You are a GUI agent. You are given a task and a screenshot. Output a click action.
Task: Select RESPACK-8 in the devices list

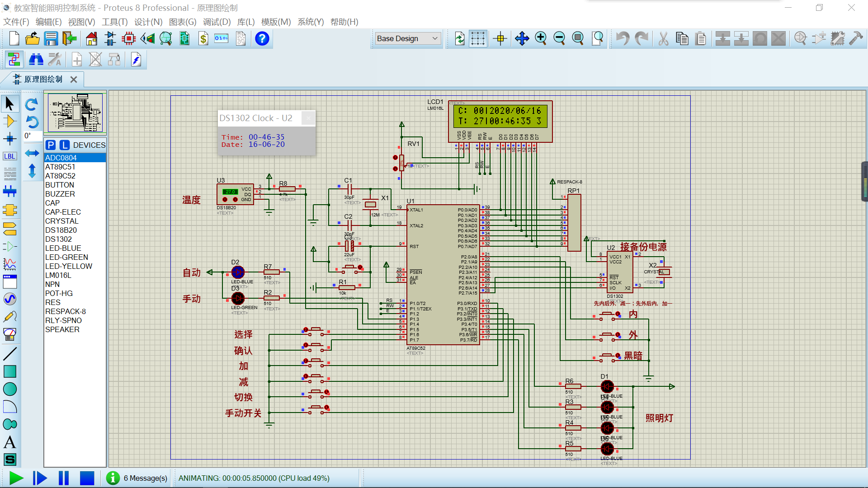point(75,311)
